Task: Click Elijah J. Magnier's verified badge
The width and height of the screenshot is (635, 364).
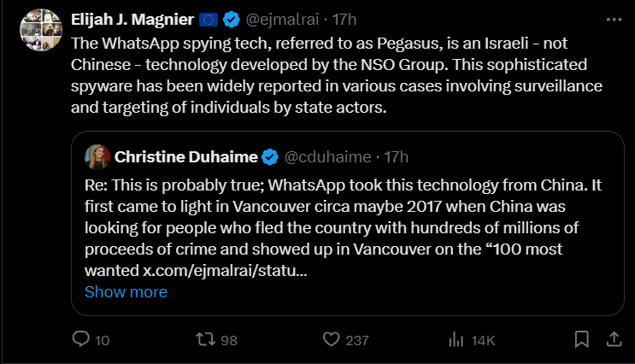Action: pos(231,18)
